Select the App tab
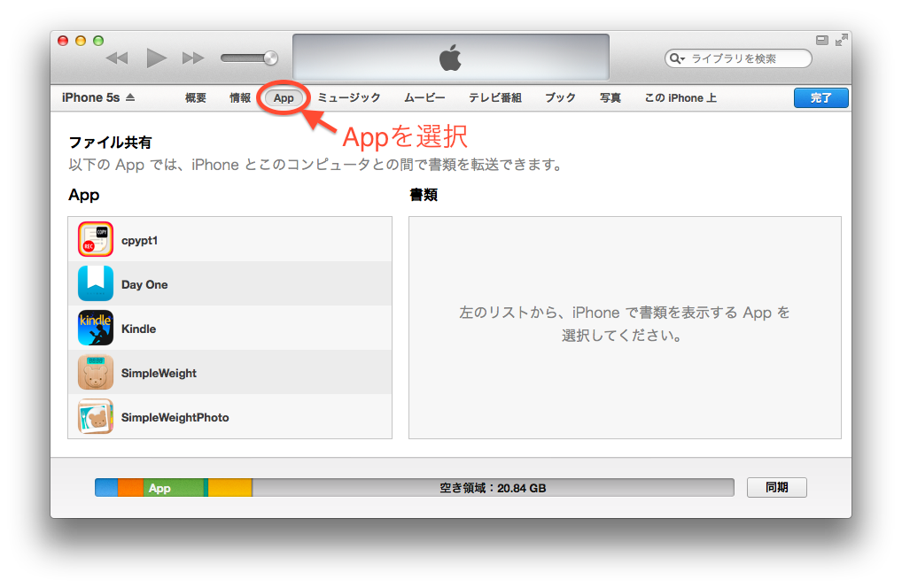This screenshot has height=588, width=902. pos(284,98)
